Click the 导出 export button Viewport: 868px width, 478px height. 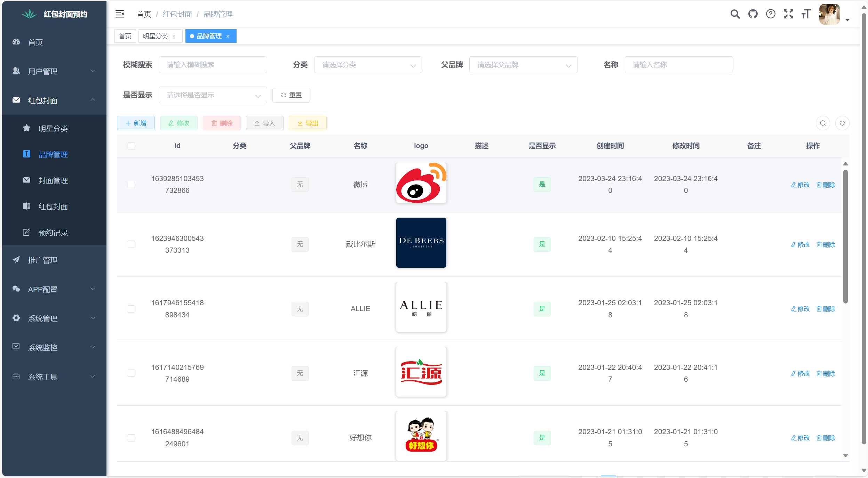point(308,123)
